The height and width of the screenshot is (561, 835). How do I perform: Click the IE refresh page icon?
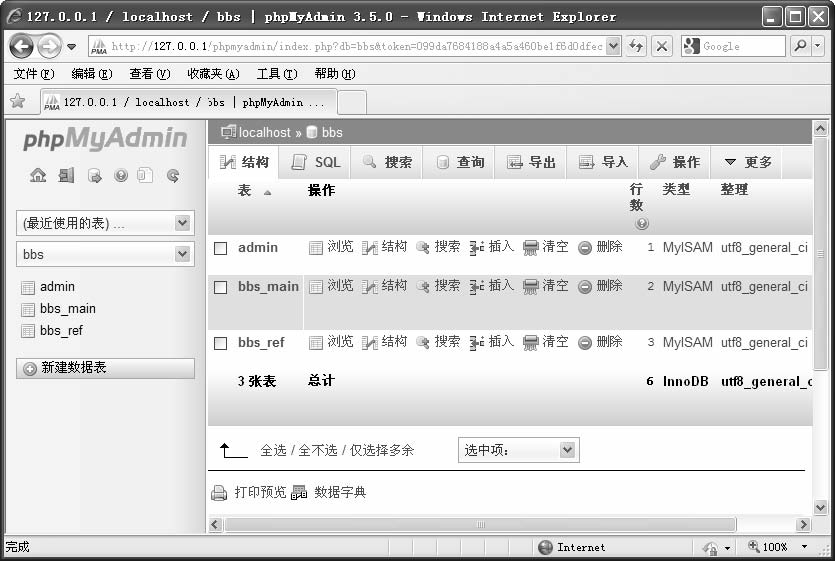[636, 46]
